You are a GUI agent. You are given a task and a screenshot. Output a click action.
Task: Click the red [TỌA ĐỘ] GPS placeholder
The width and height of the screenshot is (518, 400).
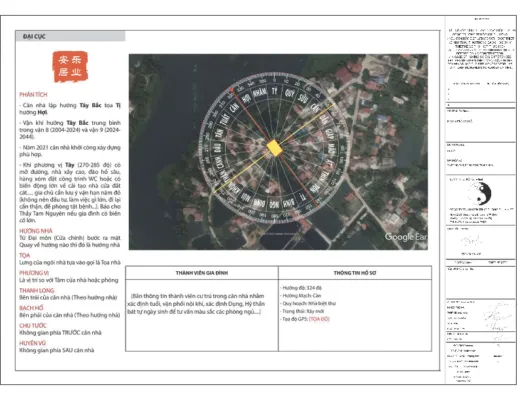click(319, 319)
